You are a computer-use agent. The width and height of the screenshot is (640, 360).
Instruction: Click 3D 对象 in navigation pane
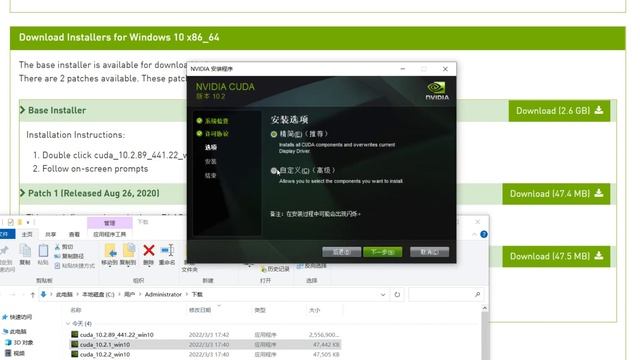coord(23,342)
